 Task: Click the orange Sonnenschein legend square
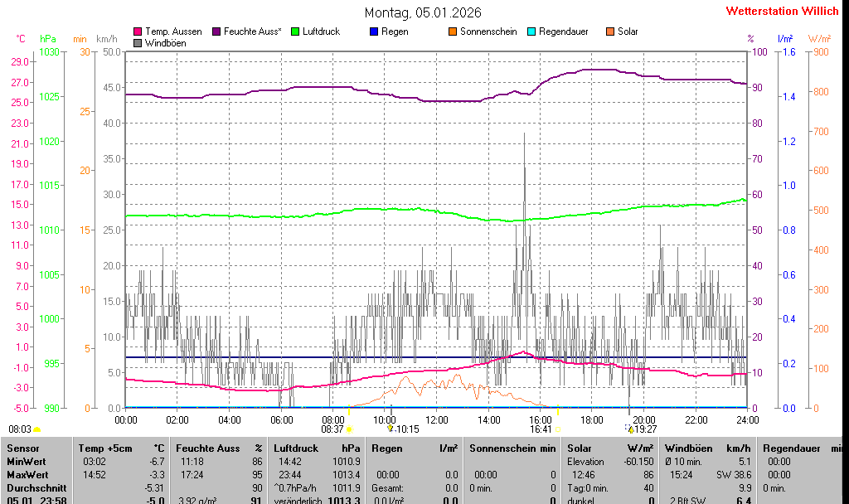click(x=453, y=31)
